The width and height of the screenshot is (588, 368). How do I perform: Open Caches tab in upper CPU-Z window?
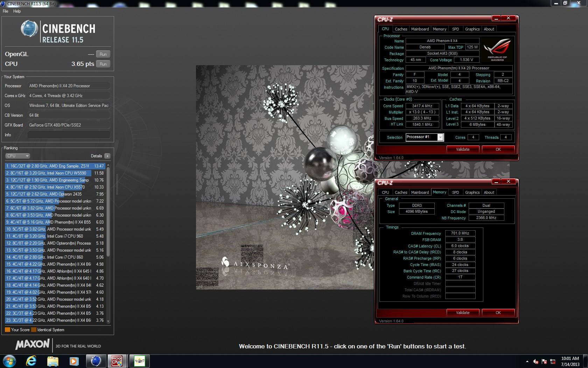pos(401,29)
